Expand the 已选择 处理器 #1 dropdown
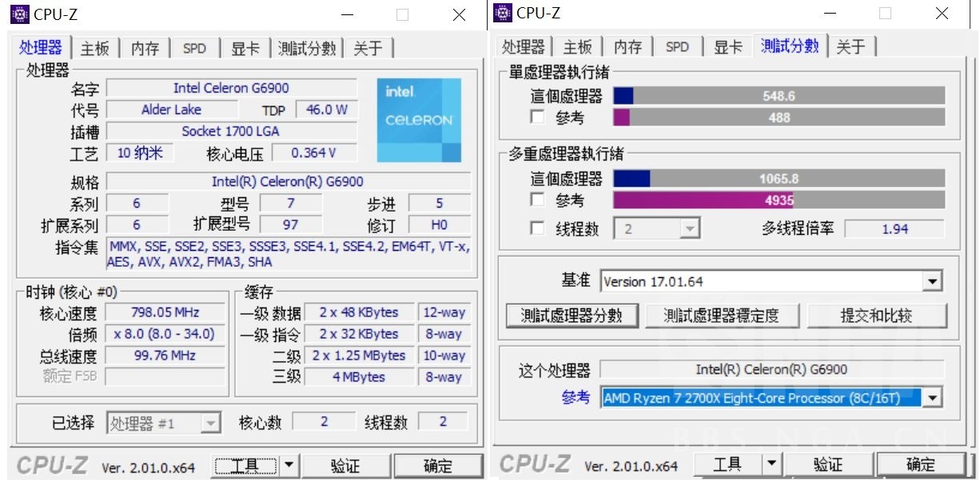The height and width of the screenshot is (480, 980). 210,423
